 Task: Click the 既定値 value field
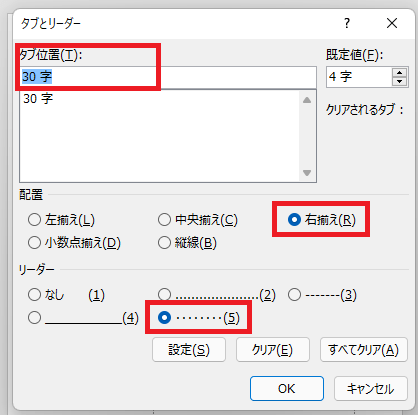360,77
